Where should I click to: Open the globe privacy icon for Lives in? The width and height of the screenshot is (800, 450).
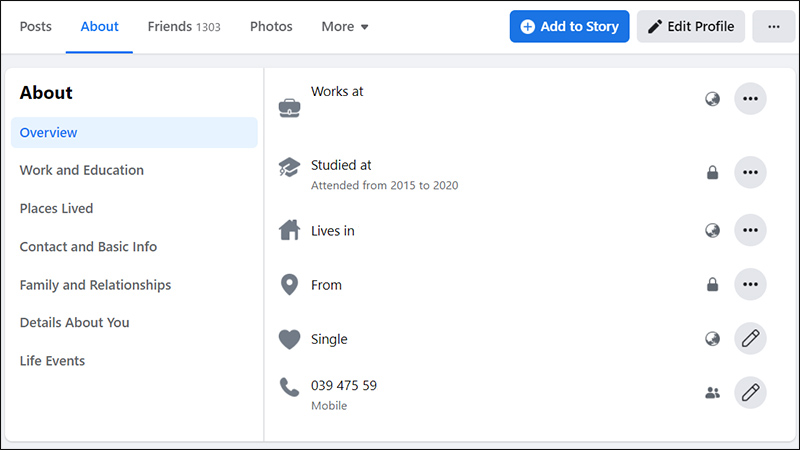pos(712,230)
